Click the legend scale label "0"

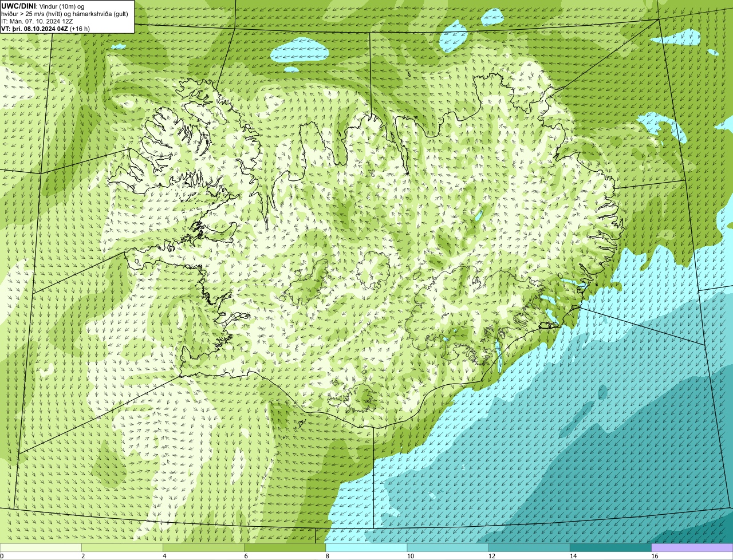click(2, 556)
